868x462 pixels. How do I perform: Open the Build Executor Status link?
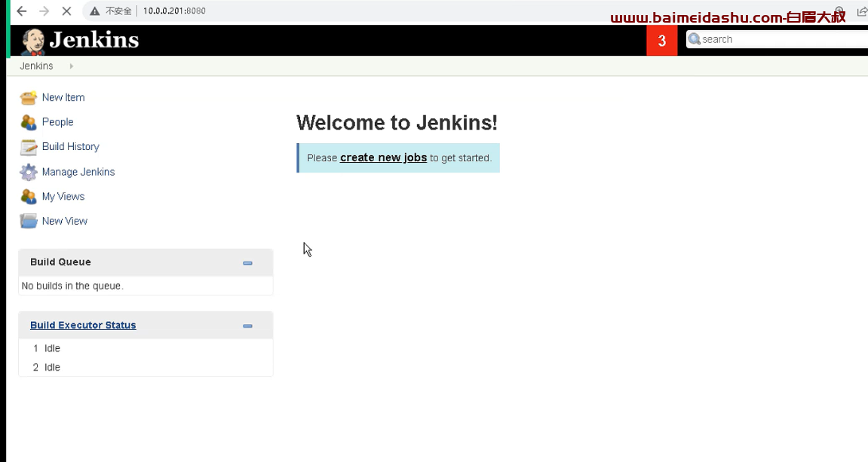[x=83, y=326]
